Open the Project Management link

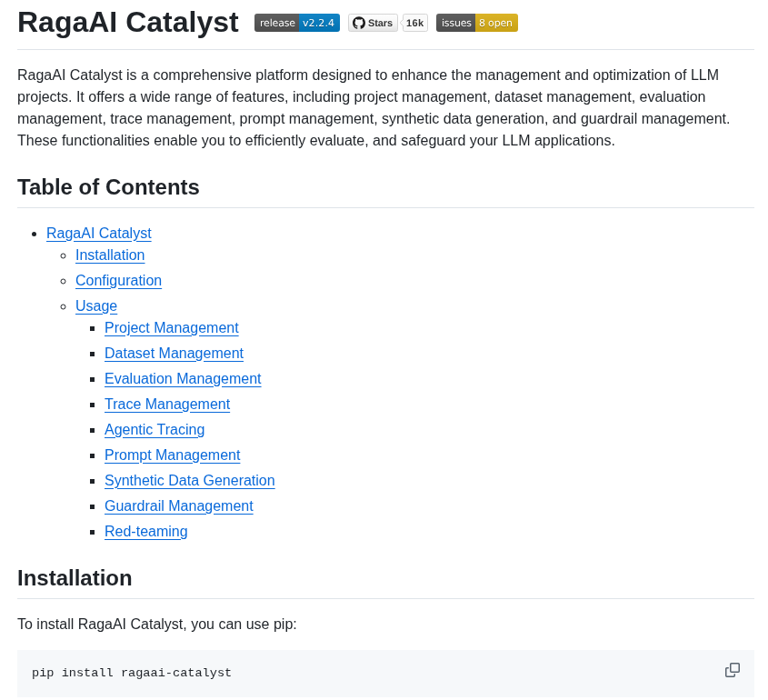pyautogui.click(x=172, y=327)
